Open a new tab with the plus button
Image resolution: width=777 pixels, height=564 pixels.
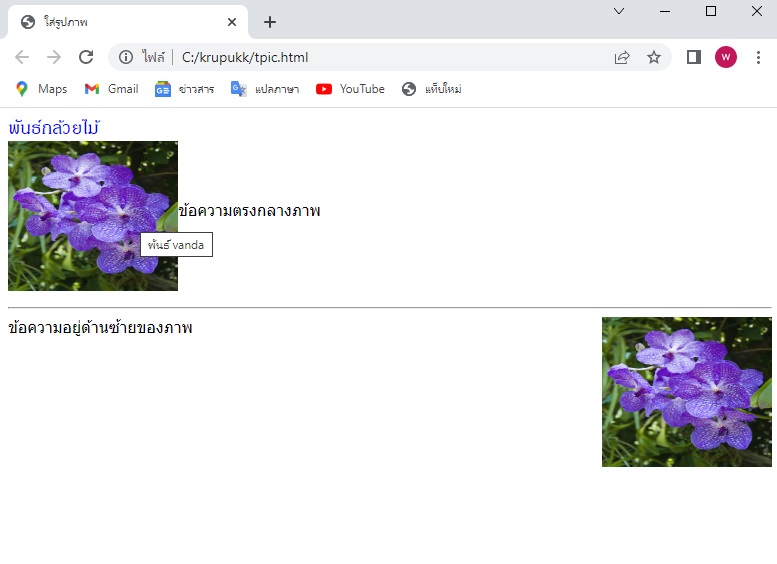(270, 22)
